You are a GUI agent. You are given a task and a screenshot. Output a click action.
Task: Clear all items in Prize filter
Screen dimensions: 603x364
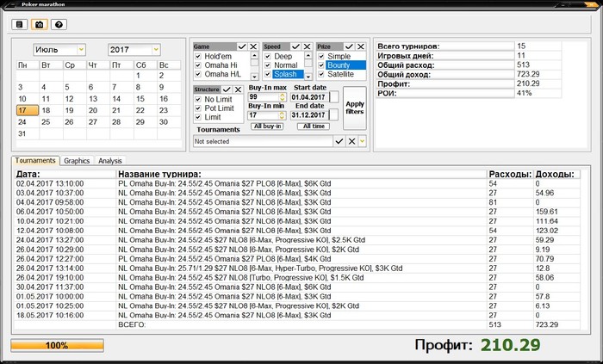[361, 46]
